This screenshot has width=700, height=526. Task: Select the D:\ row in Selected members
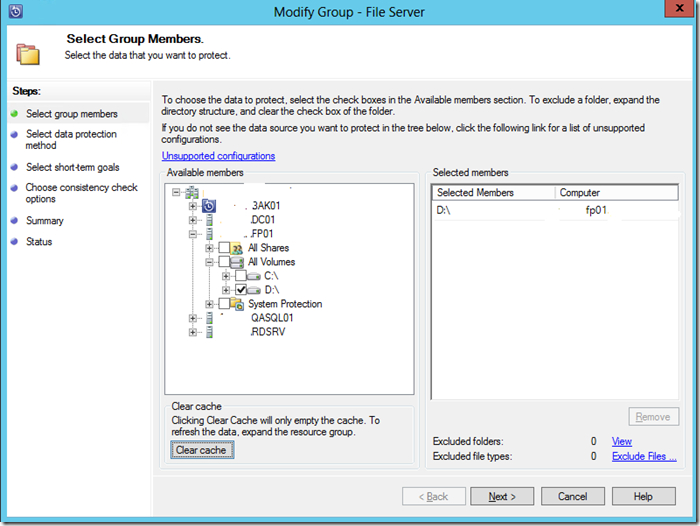click(555, 210)
